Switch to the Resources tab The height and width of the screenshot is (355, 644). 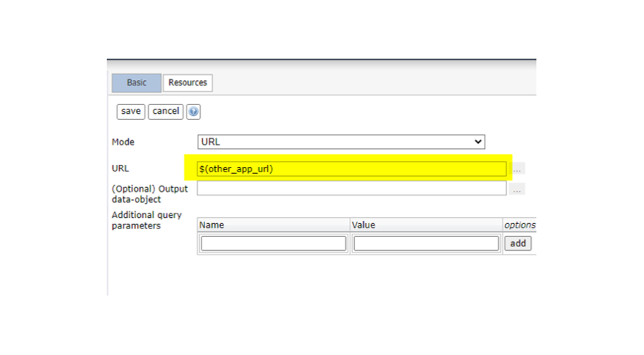coord(188,82)
